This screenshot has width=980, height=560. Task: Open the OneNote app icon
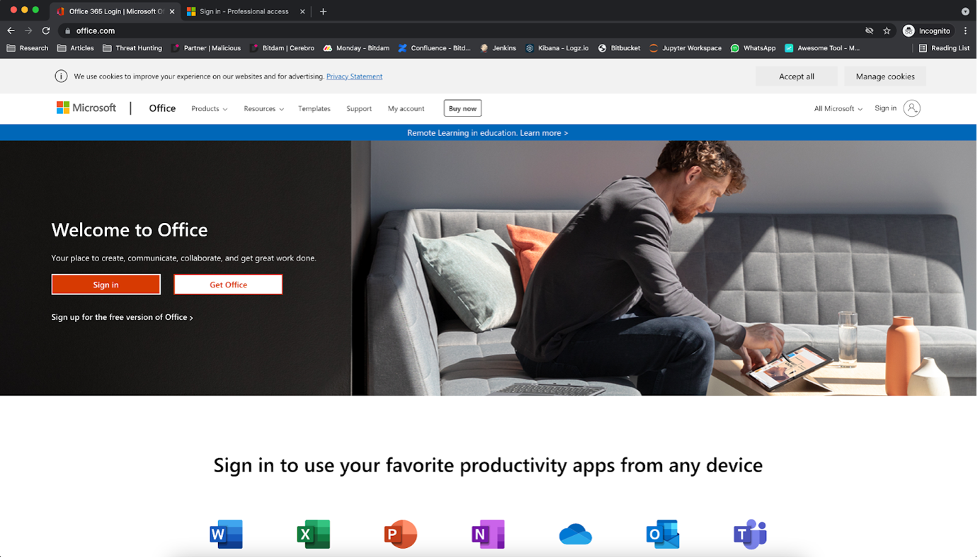[489, 535]
